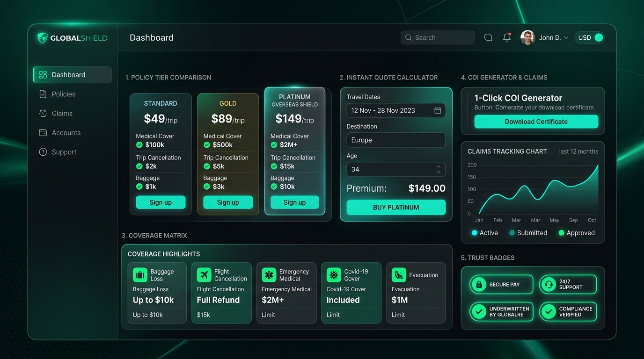Click the Secure Pay trust badge

[501, 284]
